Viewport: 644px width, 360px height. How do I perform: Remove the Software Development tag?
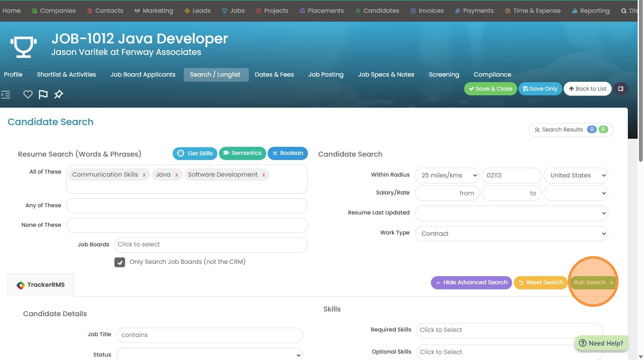(x=264, y=175)
